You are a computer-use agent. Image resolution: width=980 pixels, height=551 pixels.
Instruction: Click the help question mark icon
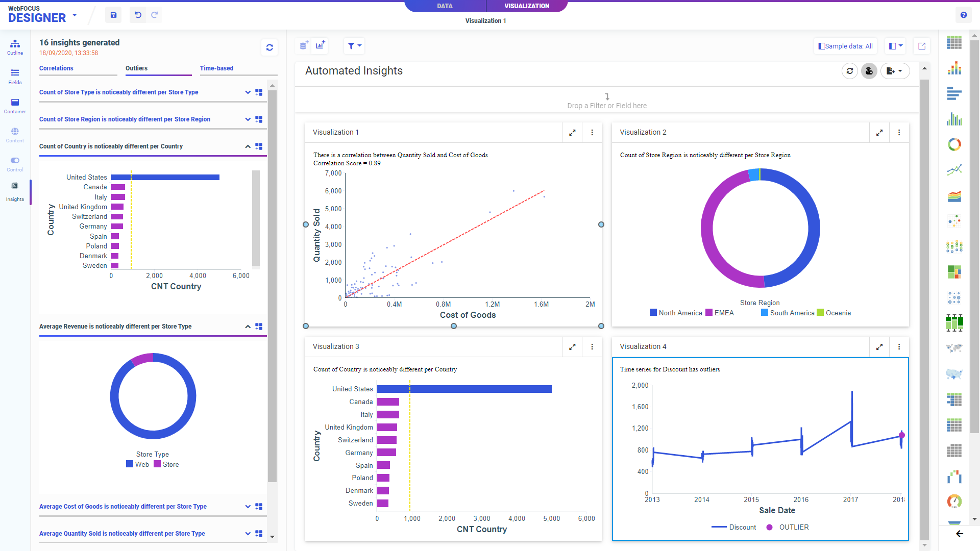point(963,15)
